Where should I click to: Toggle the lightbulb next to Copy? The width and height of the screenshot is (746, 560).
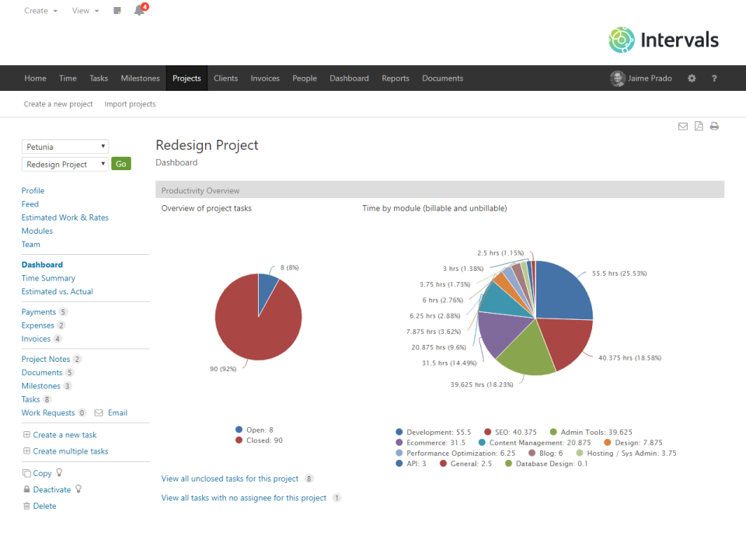point(59,473)
